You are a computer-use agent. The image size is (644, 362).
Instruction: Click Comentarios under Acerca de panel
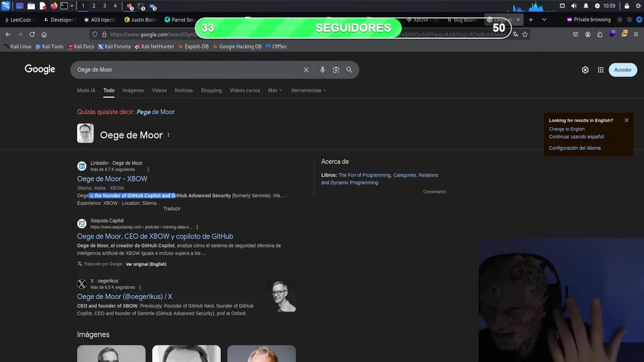434,192
